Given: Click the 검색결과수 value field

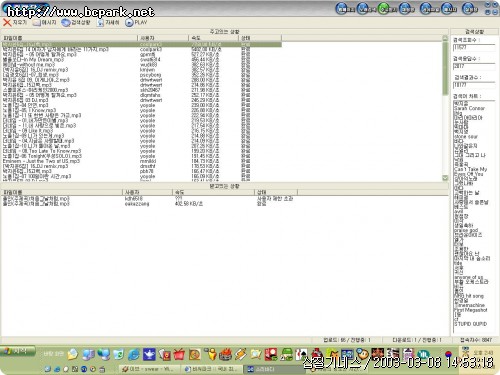Looking at the screenshot, I should click(473, 85).
